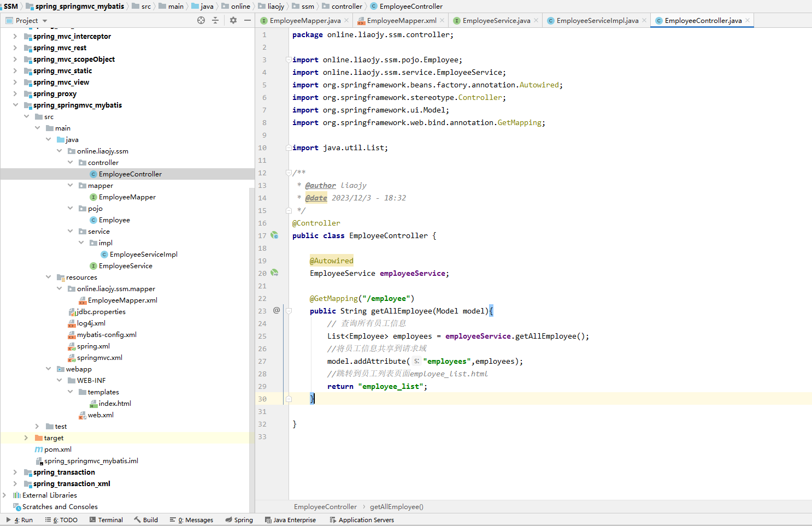812x526 pixels.
Task: Click SSM breadcrumb in navigation bar
Action: click(x=10, y=6)
